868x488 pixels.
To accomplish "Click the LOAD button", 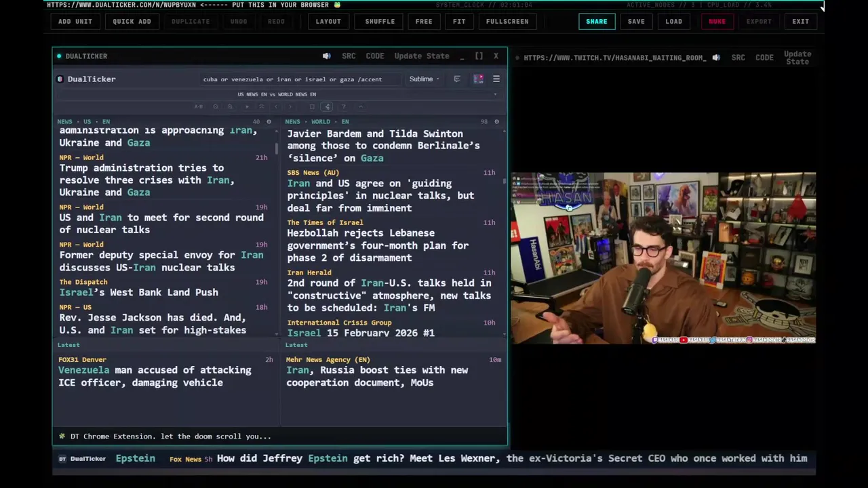I will [x=674, y=21].
